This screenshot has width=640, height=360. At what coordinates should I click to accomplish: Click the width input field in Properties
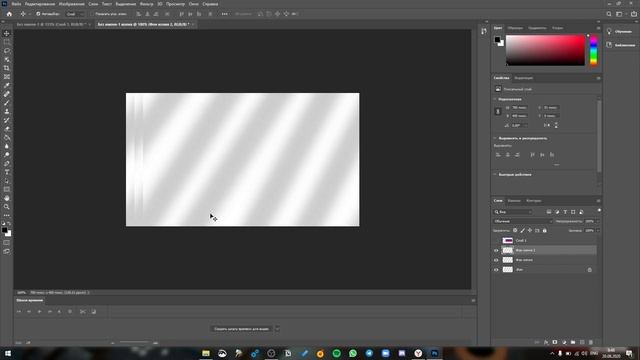(x=519, y=108)
